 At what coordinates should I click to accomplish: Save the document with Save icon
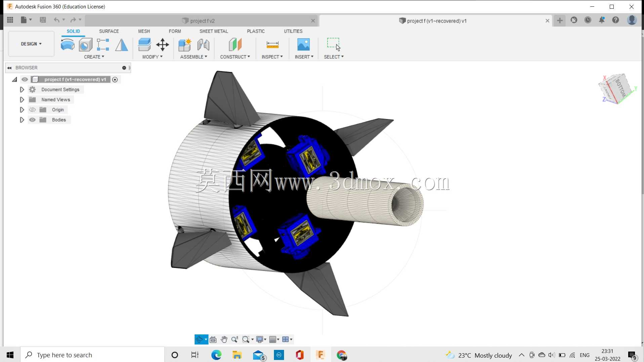coord(43,20)
